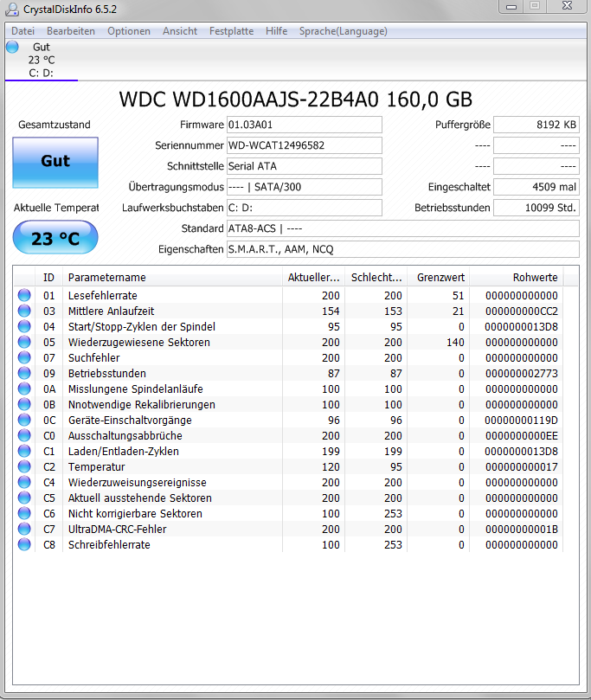Click status orb for ID 09 Betriebsstunden row
The image size is (591, 700).
click(x=24, y=373)
